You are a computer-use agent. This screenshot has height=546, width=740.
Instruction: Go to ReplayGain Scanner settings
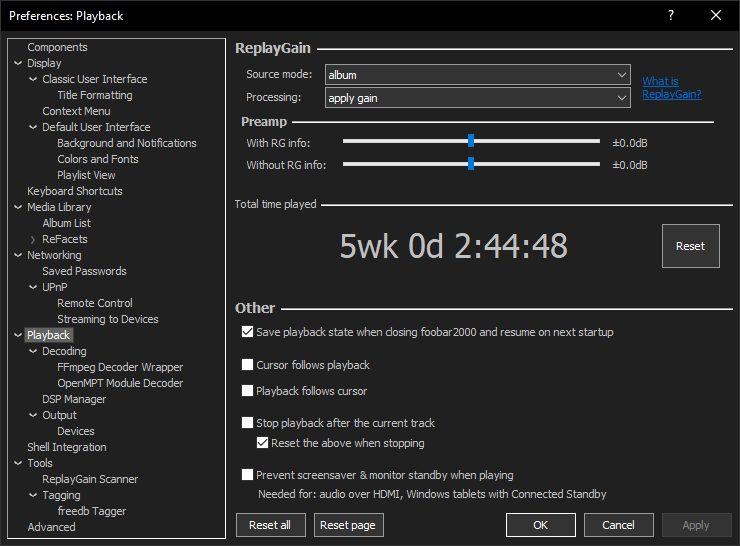[90, 479]
